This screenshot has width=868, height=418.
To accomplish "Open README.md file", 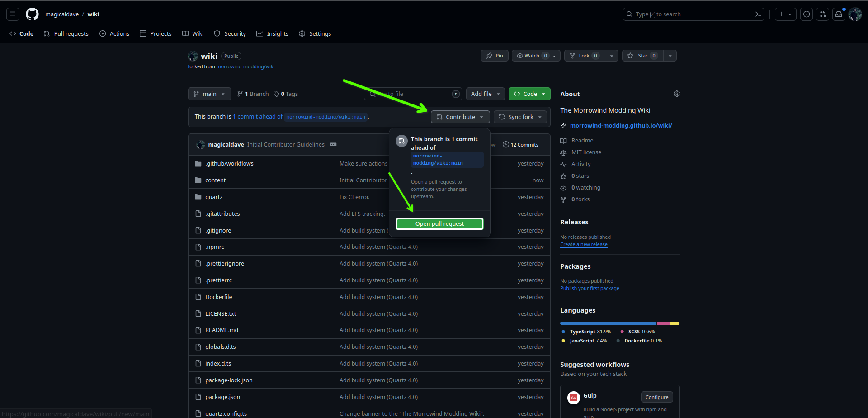I will (222, 330).
